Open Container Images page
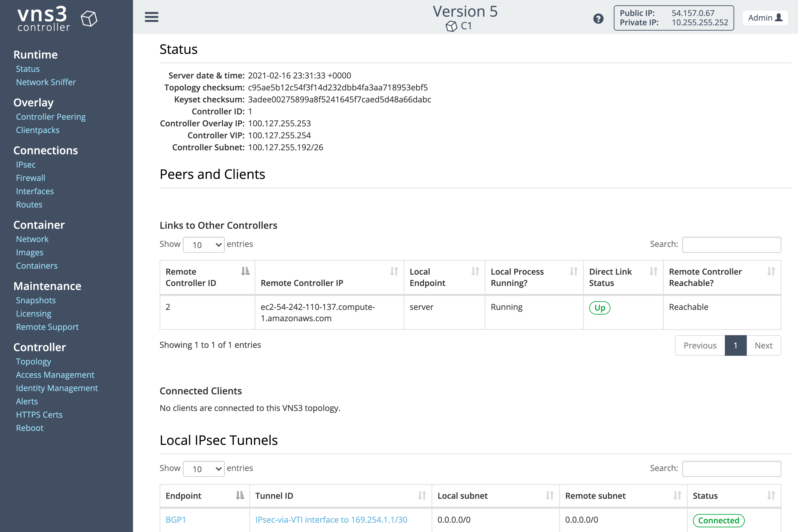 [x=30, y=252]
